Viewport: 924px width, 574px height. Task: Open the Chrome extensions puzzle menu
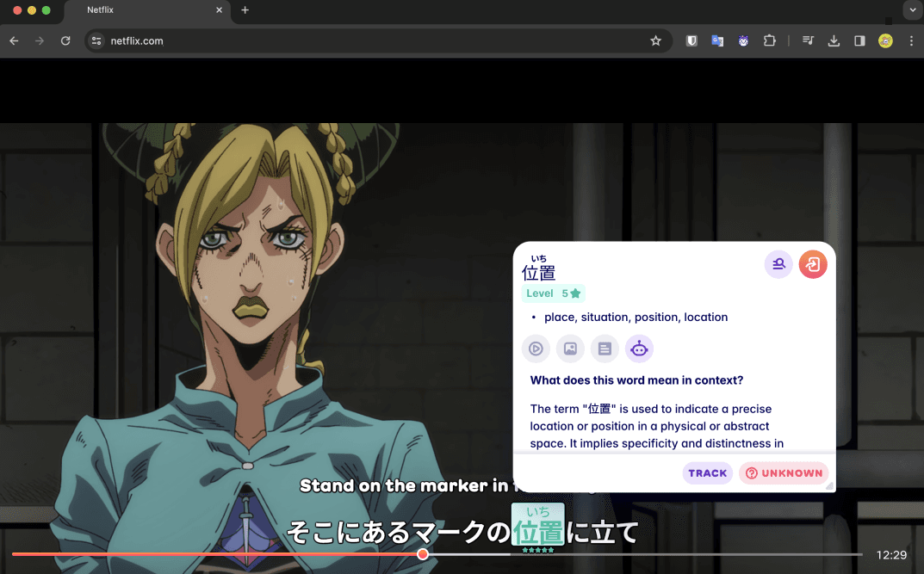770,40
